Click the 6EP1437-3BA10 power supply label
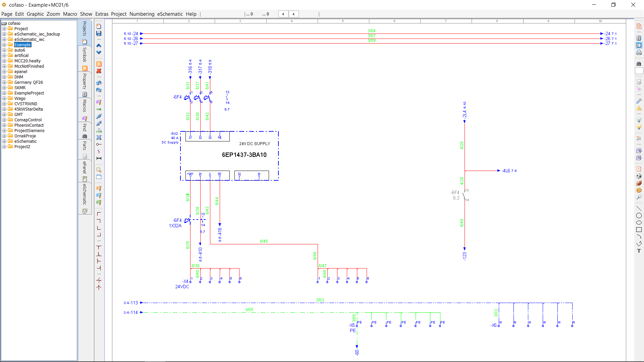Screen dimensions: 644x362 (x=244, y=155)
